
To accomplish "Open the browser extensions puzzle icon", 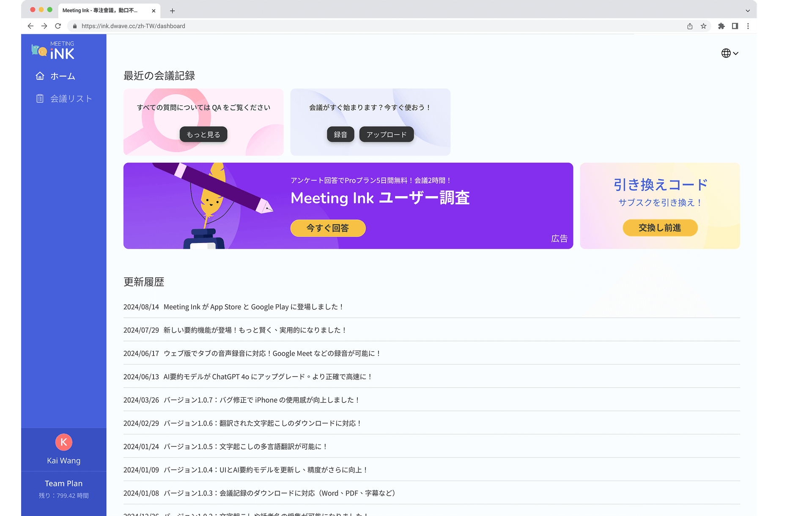I will coord(721,26).
